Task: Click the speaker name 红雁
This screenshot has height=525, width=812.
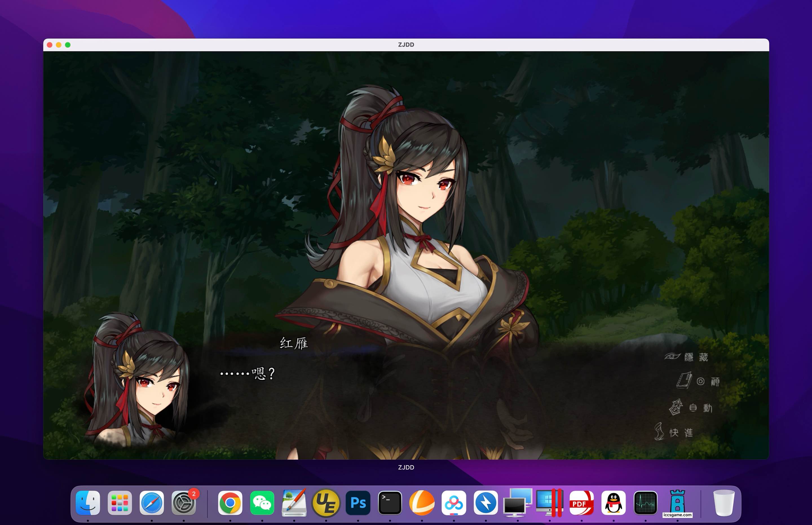Action: tap(294, 343)
